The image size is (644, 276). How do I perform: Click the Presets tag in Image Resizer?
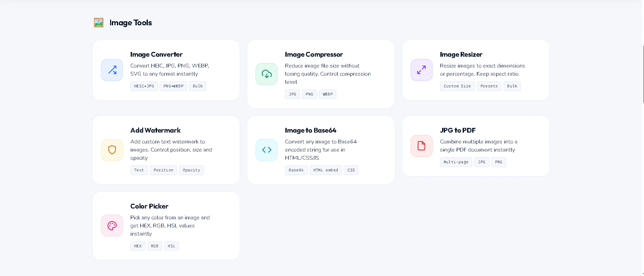click(x=489, y=86)
